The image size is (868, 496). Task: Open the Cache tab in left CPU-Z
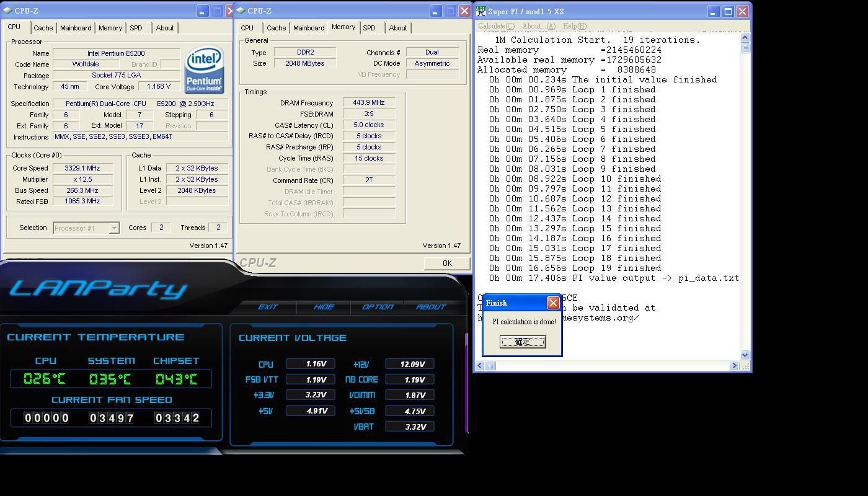tap(43, 28)
